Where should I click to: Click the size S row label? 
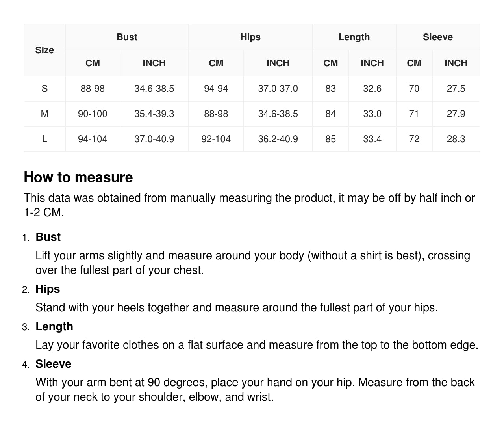44,89
